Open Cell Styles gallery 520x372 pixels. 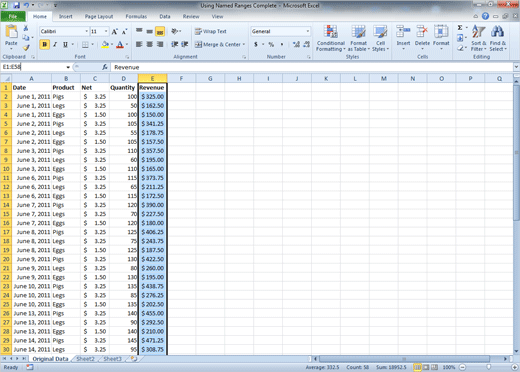click(x=380, y=38)
